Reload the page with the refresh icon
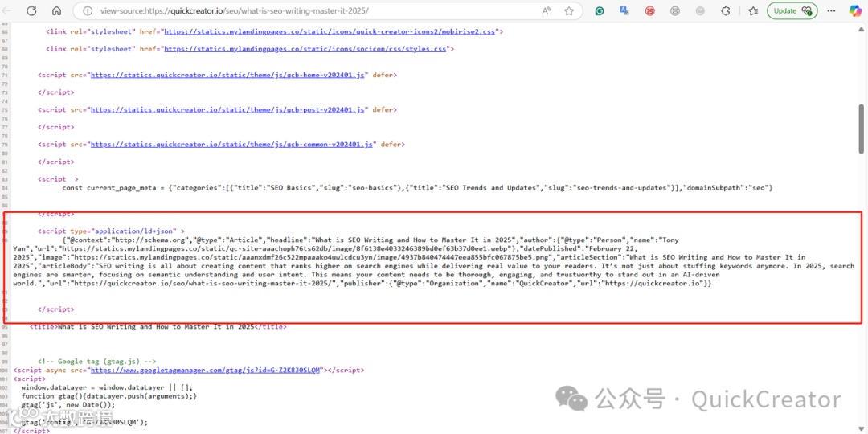This screenshot has height=434, width=868. tap(31, 11)
